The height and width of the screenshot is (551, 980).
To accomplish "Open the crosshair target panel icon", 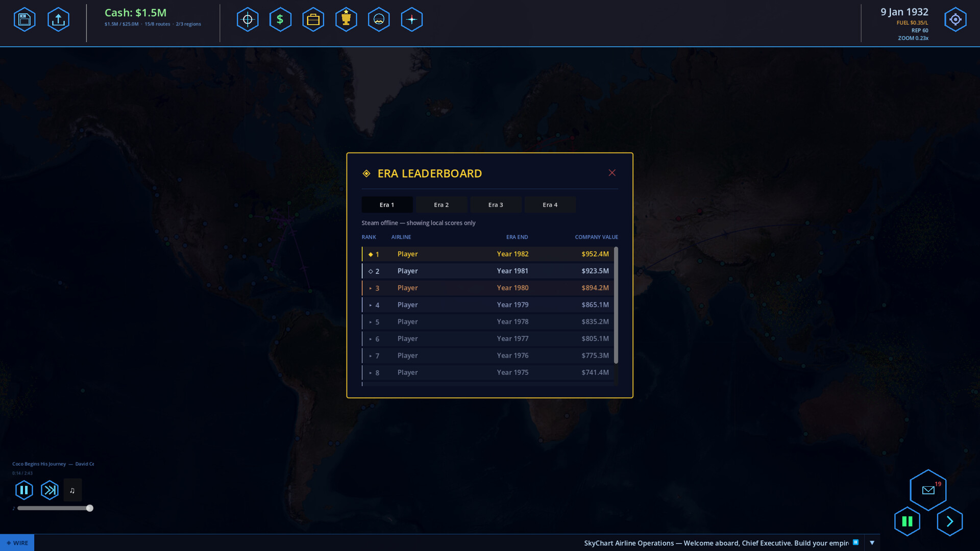I will click(x=248, y=19).
